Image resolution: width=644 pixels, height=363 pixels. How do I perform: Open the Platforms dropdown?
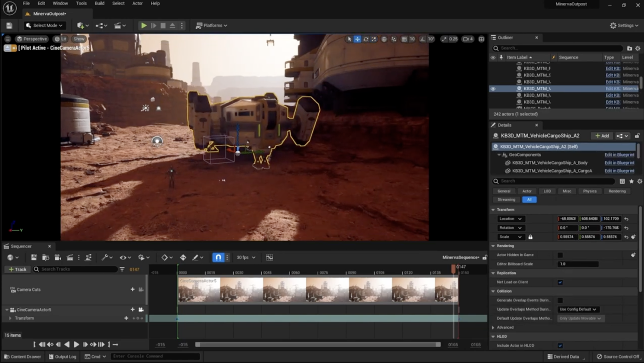212,26
